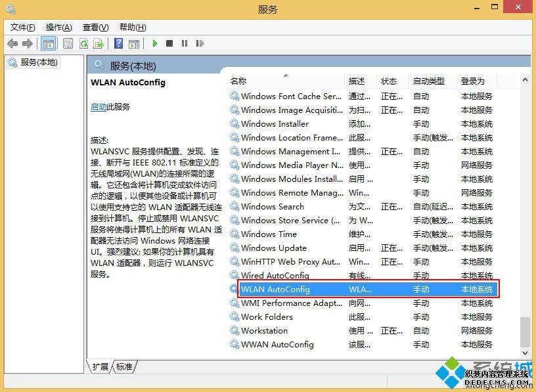Click gear icon beside Work Folders
The height and width of the screenshot is (392, 536).
point(234,316)
